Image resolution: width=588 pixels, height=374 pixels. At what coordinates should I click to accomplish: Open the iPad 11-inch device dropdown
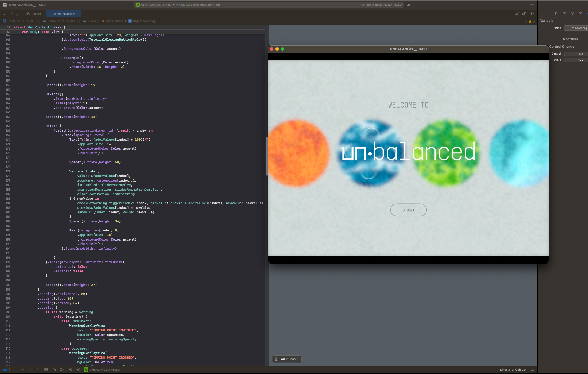287,359
